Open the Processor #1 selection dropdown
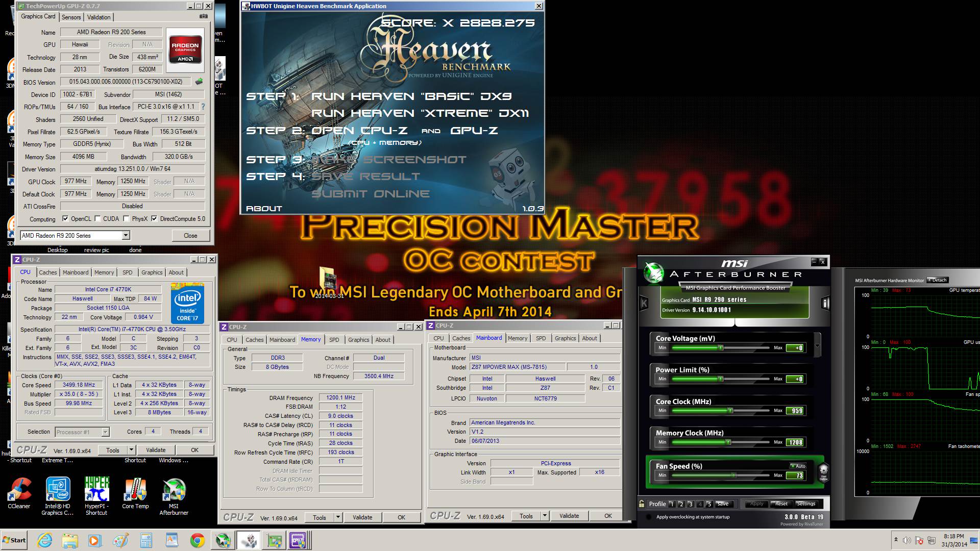 105,432
